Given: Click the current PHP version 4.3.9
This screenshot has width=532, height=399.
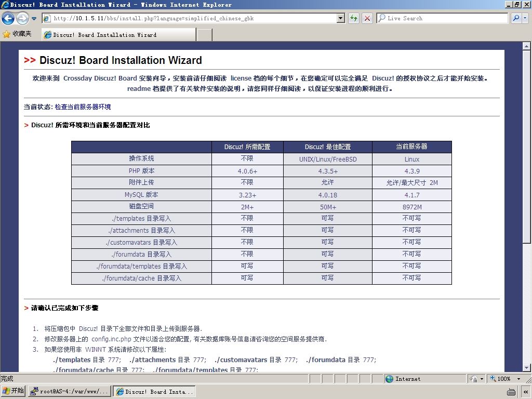Looking at the screenshot, I should pyautogui.click(x=412, y=171).
